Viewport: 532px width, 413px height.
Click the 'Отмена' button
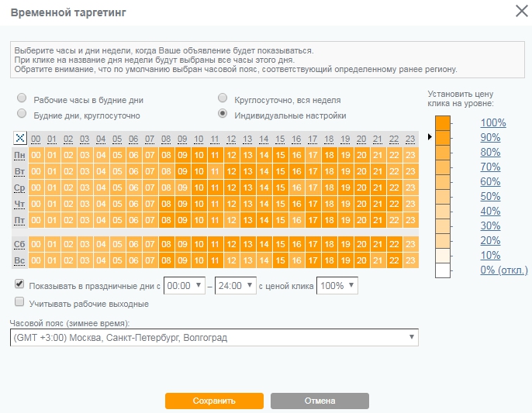[320, 401]
